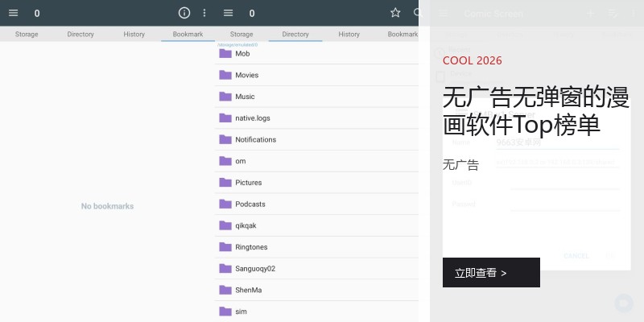Viewport: 644px width, 322px height.
Task: Switch to Storage tab in No bookmarks screen
Action: (x=27, y=34)
